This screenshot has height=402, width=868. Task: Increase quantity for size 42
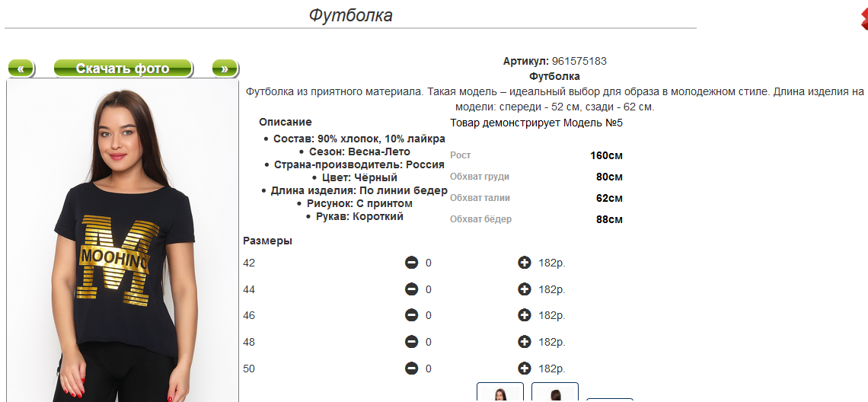tap(525, 263)
